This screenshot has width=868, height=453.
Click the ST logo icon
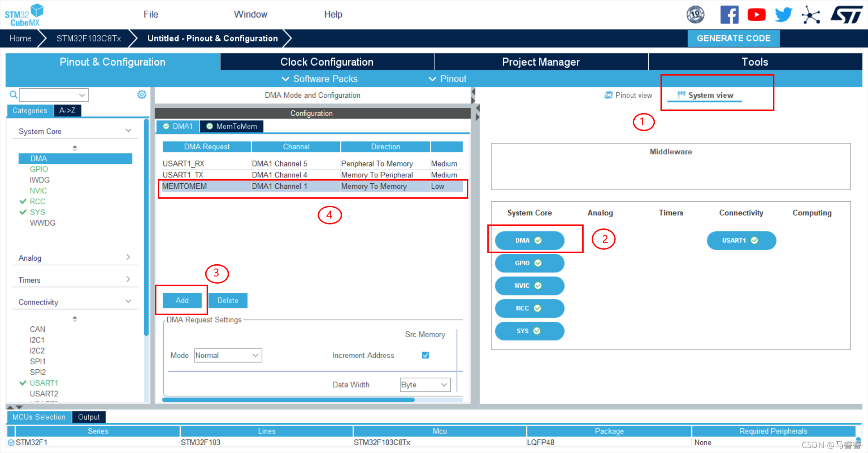[x=846, y=14]
